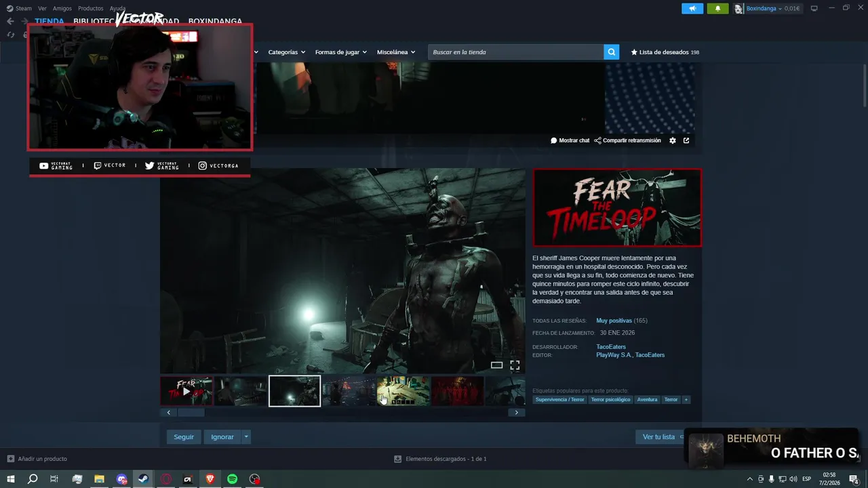Select the Supervivencia / Terror tag
868x488 pixels.
click(x=559, y=400)
